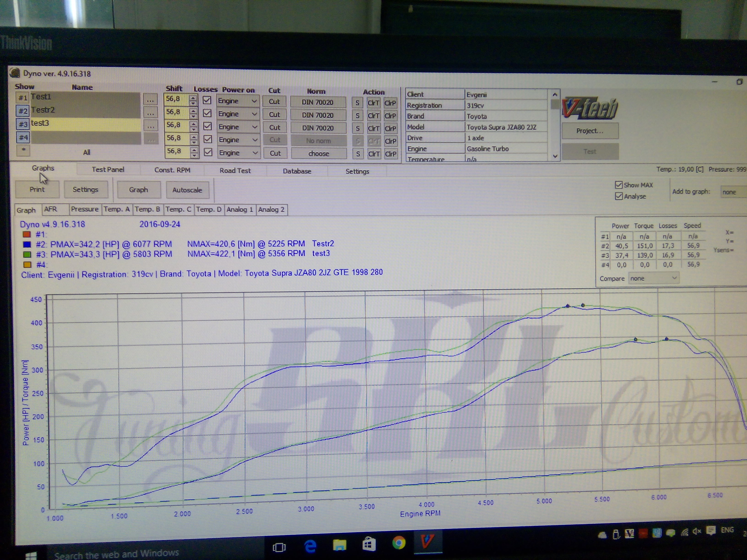This screenshot has height=560, width=747.
Task: Switch to the Road Test tab
Action: (235, 170)
